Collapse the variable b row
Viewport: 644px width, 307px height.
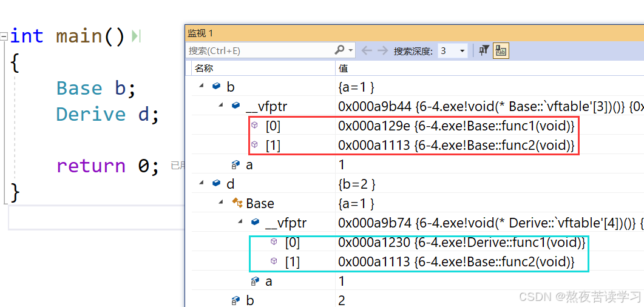coord(202,87)
